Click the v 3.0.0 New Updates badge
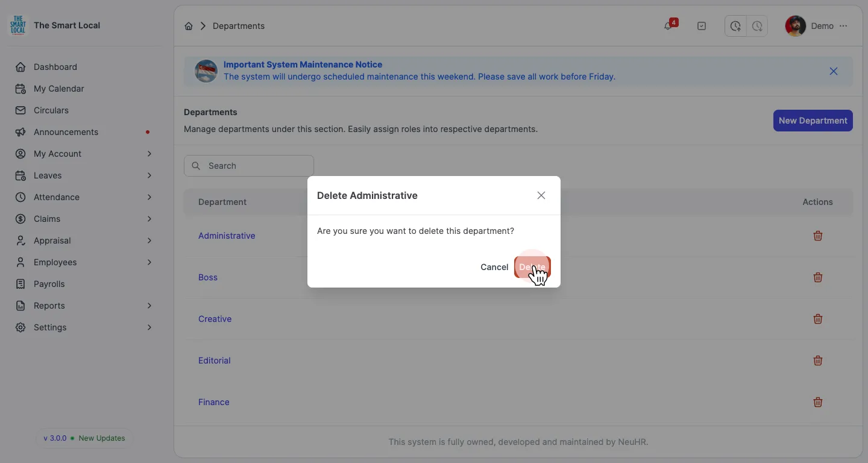868x463 pixels. [84, 438]
